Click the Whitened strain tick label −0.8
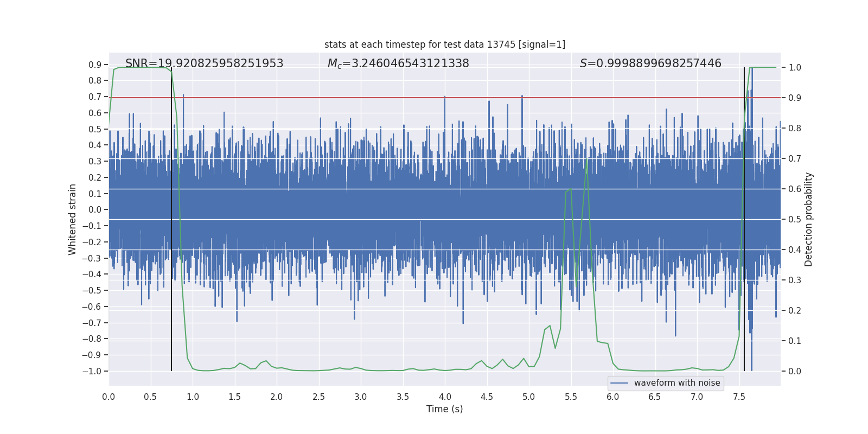Viewport: 868px width, 434px height. [92, 339]
